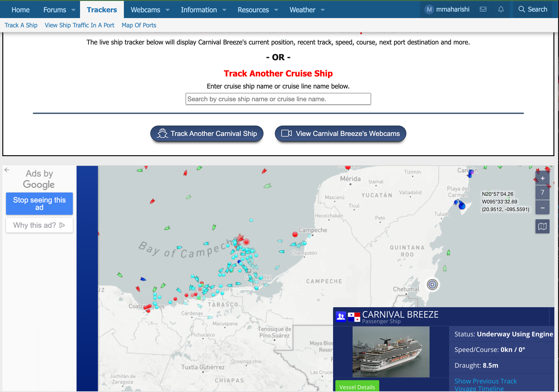Click the zoom-in plus button on map
Image resolution: width=559 pixels, height=392 pixels.
(543, 178)
